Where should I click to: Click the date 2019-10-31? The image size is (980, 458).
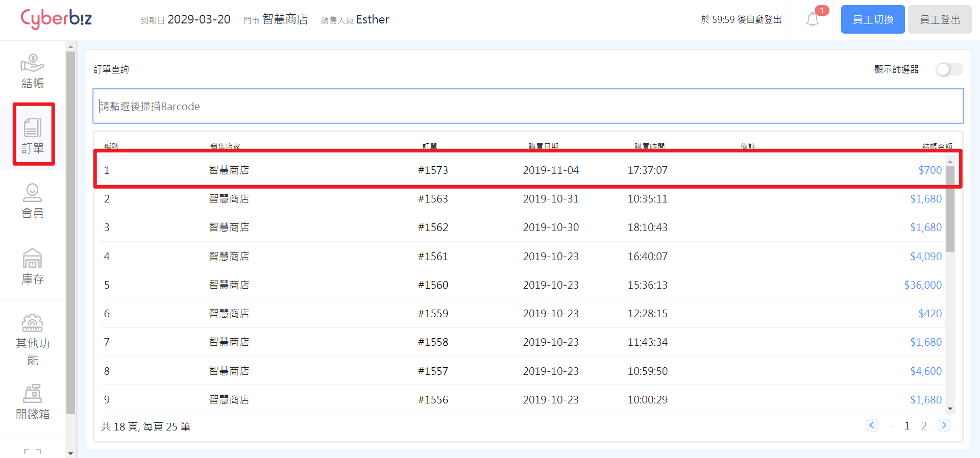click(551, 199)
